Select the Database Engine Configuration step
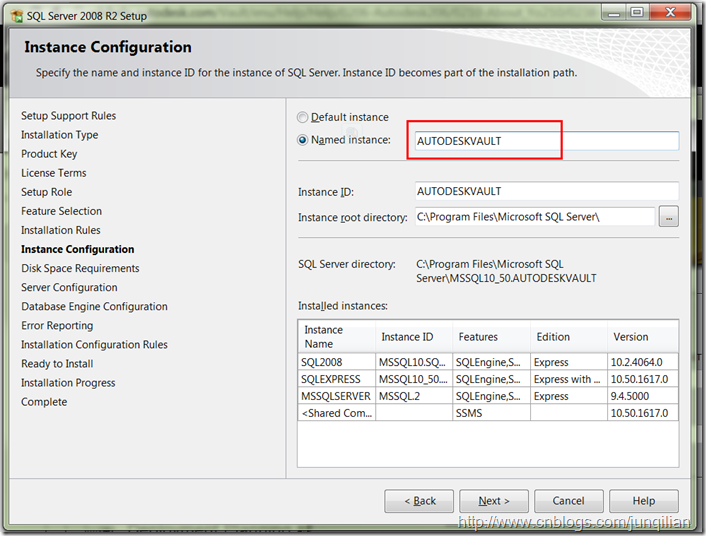Viewport: 706px width, 536px height. [x=94, y=306]
